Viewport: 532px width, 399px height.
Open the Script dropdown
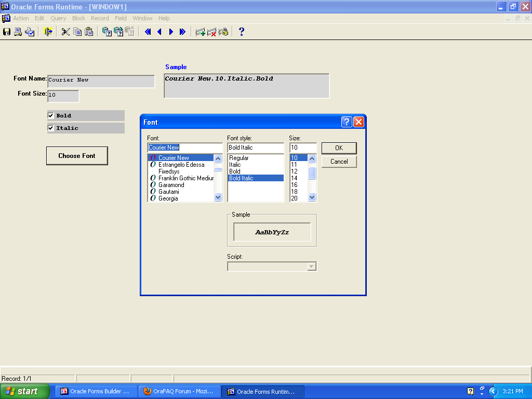click(312, 267)
